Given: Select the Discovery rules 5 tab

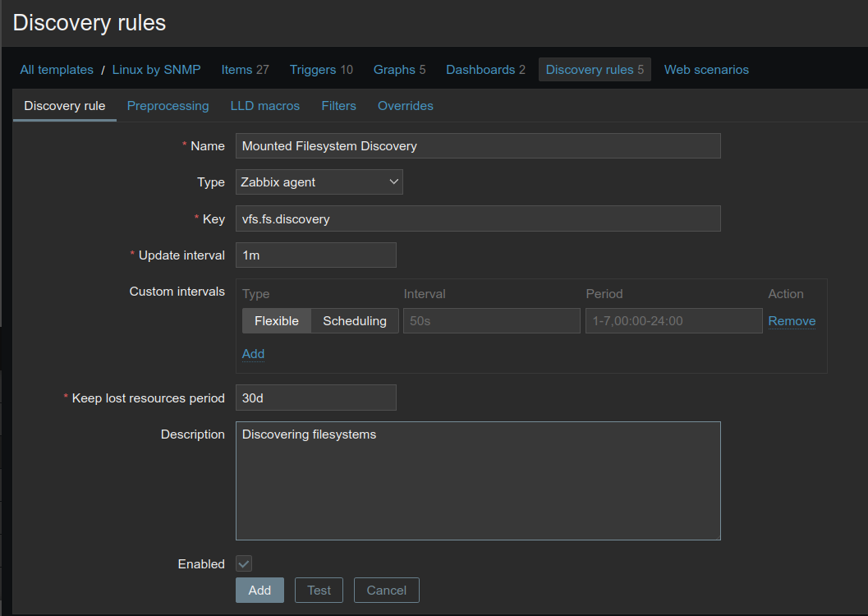Looking at the screenshot, I should 595,70.
